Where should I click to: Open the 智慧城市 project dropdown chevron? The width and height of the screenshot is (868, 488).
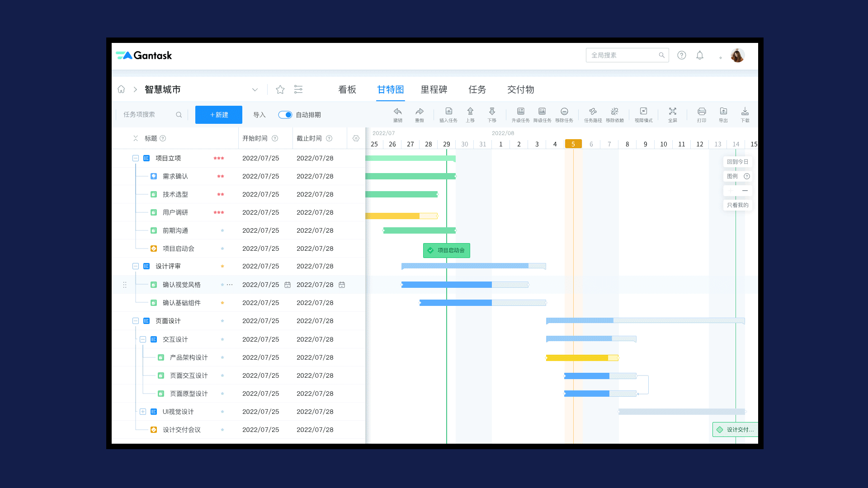click(255, 89)
